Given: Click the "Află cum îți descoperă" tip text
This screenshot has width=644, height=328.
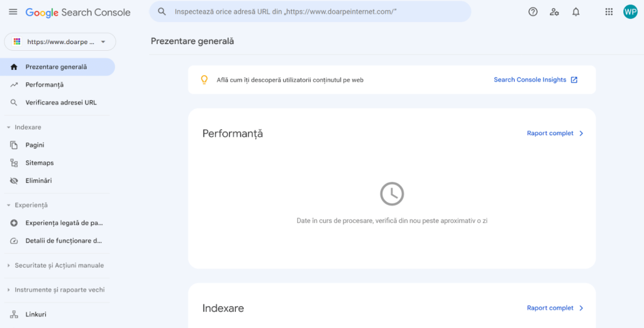Looking at the screenshot, I should tap(290, 80).
